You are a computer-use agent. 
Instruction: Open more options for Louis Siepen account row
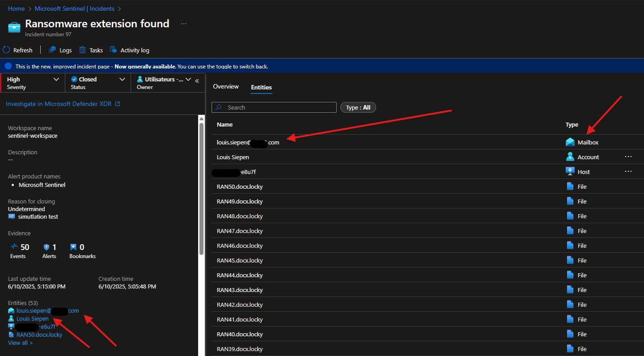click(628, 157)
